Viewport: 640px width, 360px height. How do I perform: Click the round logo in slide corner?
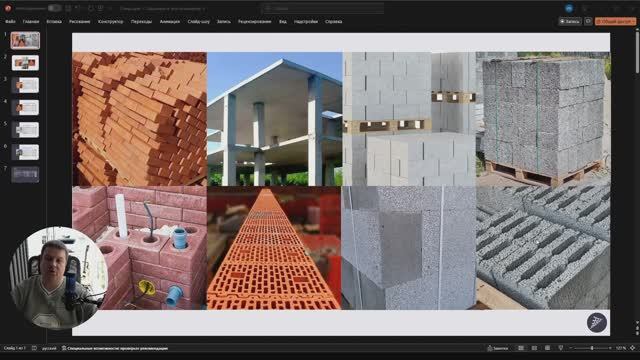(597, 322)
